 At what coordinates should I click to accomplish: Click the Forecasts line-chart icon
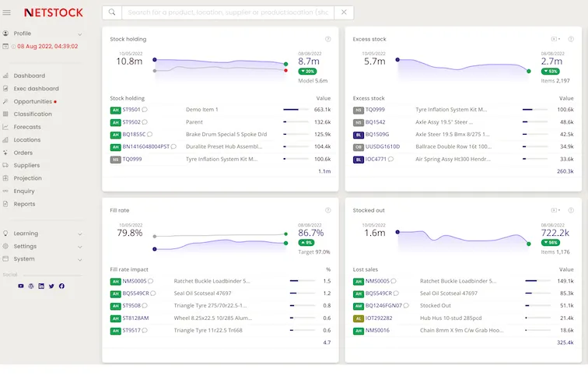click(5, 127)
